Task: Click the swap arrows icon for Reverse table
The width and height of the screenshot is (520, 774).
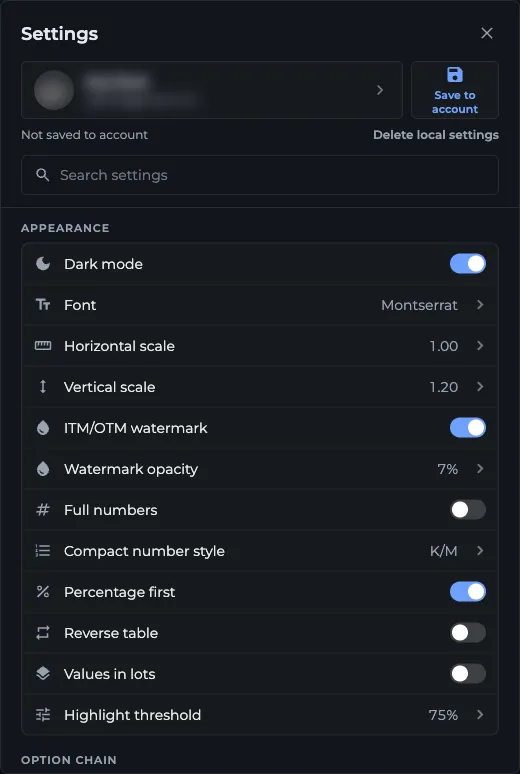Action: 43,633
